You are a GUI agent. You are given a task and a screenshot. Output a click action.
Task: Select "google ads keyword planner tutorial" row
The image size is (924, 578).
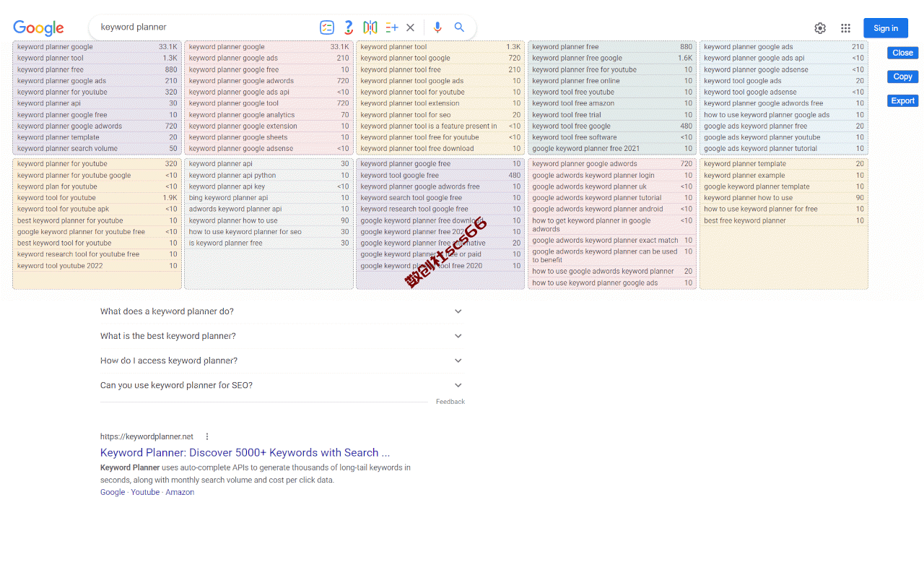click(x=784, y=149)
